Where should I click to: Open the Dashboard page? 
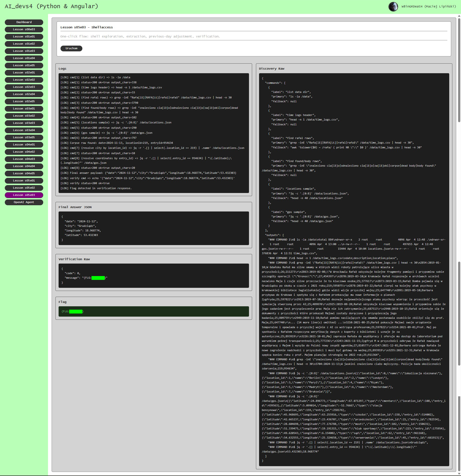tap(24, 22)
